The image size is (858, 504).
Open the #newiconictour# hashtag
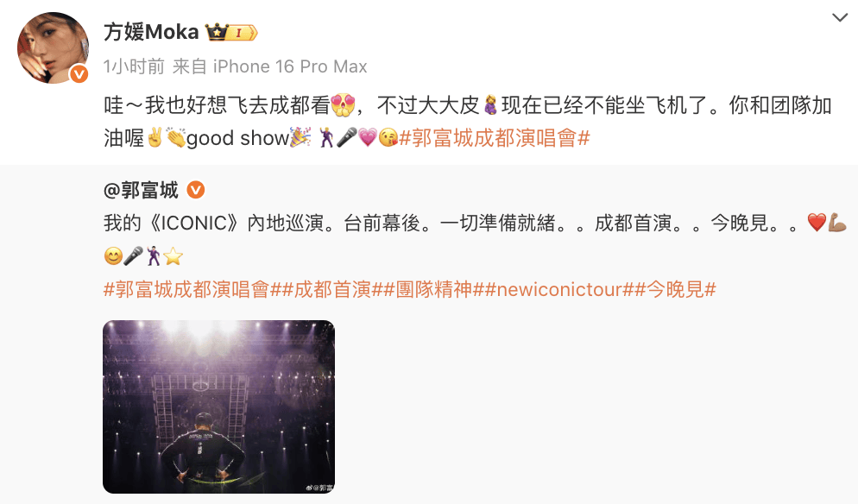(560, 289)
